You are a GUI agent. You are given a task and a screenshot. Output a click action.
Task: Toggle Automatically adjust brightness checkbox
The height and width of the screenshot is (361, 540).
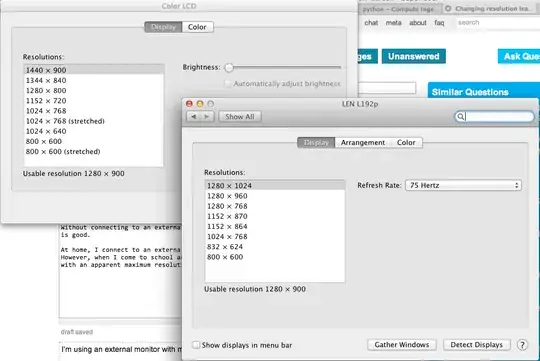point(227,84)
